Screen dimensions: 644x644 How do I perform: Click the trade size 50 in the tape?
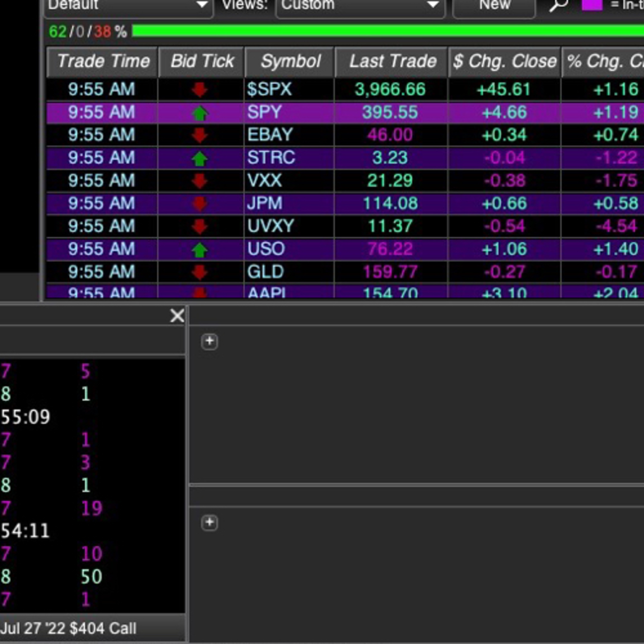coord(91,577)
